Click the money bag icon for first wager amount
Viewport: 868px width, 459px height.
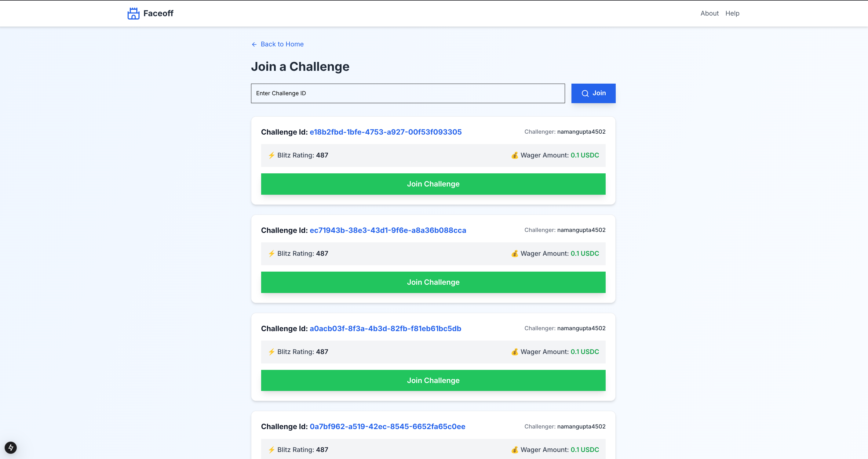(514, 155)
